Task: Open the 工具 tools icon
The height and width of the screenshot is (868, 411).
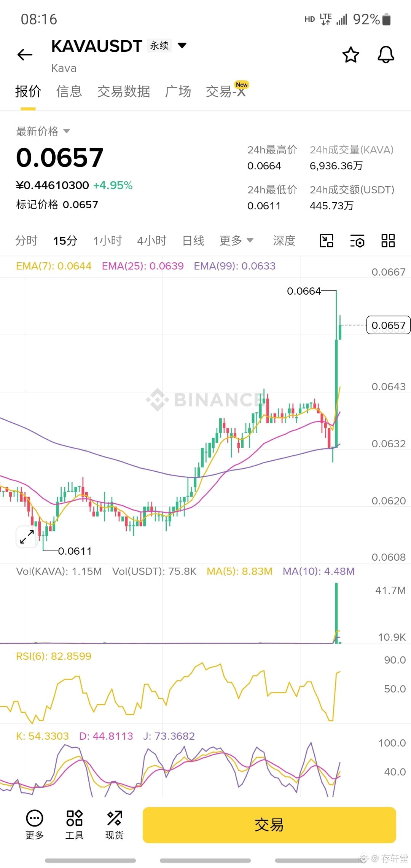Action: point(75,824)
